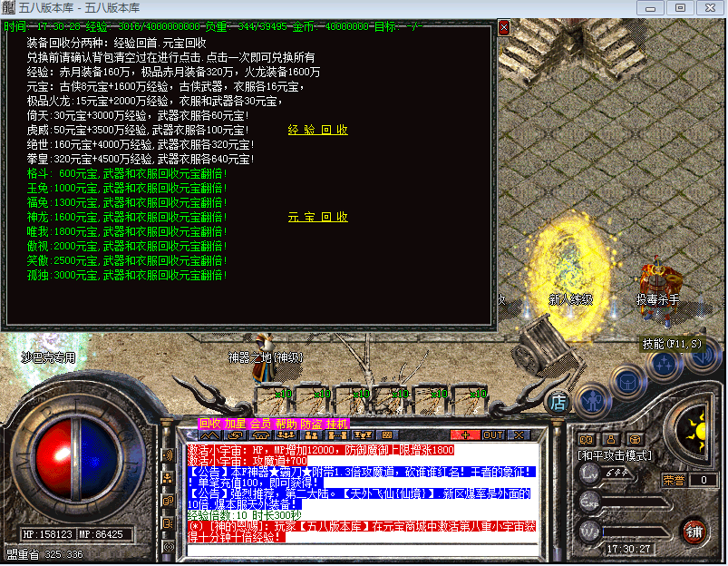Click the 格斗: 600元宝 recycling line
The height and width of the screenshot is (566, 728).
pos(127,173)
